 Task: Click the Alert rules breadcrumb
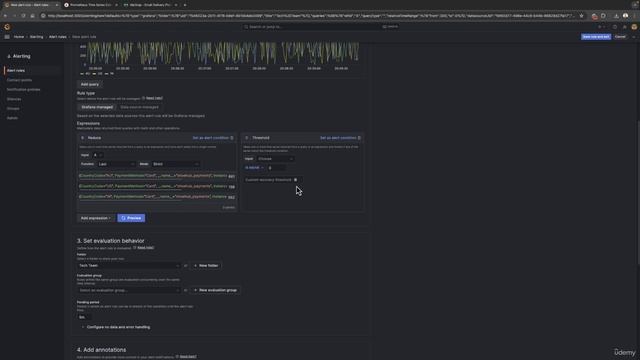[58, 37]
